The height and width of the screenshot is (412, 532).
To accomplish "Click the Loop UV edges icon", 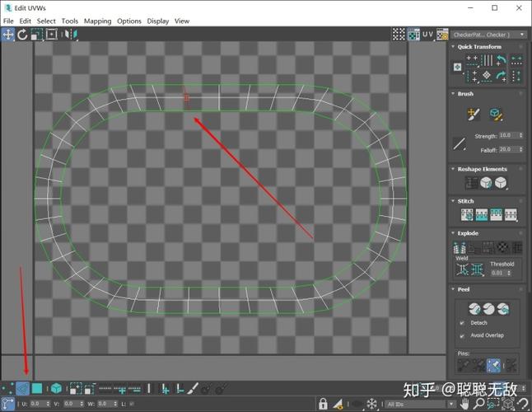I will pos(105,389).
